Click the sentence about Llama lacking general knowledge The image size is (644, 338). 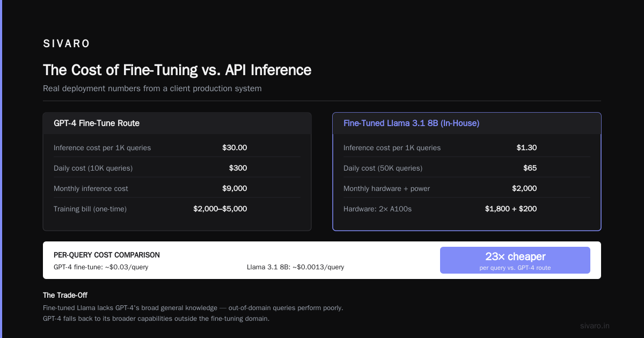(x=193, y=308)
